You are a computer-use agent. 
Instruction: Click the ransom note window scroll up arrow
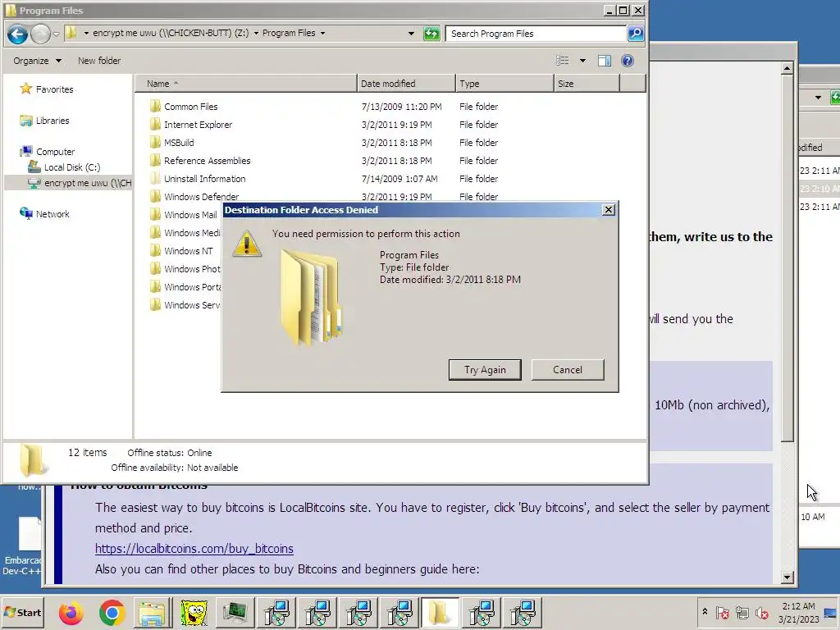pyautogui.click(x=787, y=68)
